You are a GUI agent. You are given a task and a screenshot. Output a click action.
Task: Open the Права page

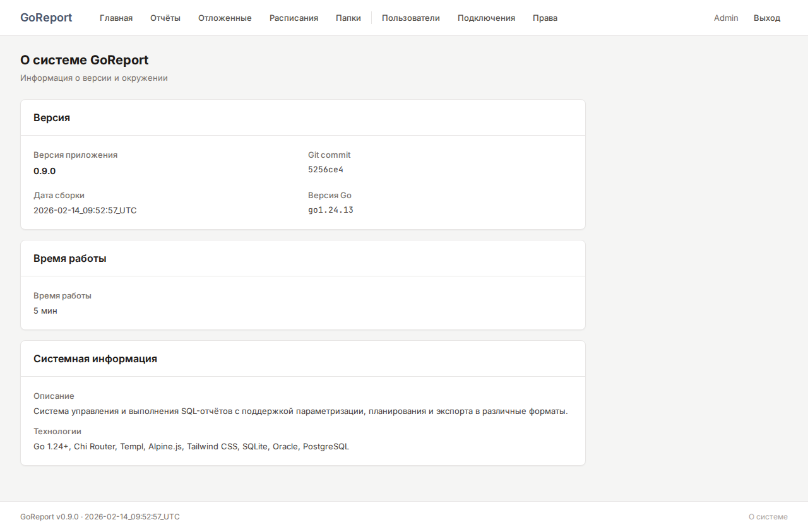[545, 18]
